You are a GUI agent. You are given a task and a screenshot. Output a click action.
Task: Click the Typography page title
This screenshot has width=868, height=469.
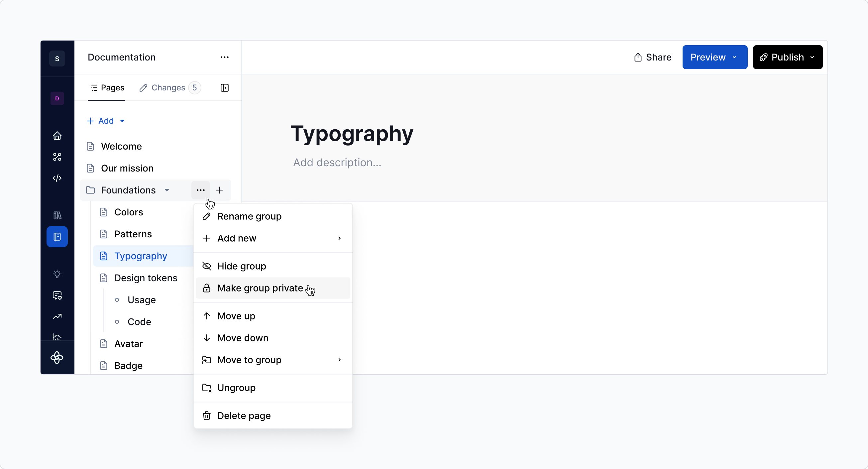point(352,133)
